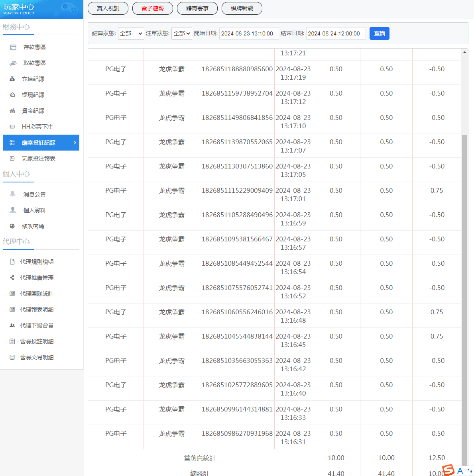Expand the 廳室投註記錄 chevron arrow
The image size is (474, 476).
coord(75,143)
